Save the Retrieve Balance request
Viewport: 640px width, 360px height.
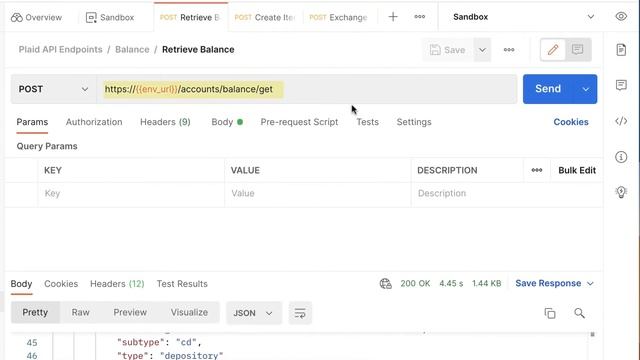[x=448, y=50]
